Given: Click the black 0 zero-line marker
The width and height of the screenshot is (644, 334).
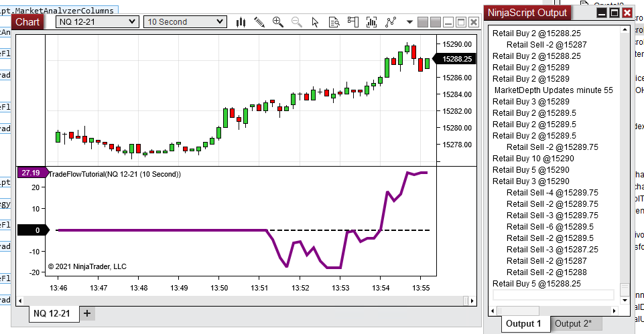Looking at the screenshot, I should pos(33,230).
